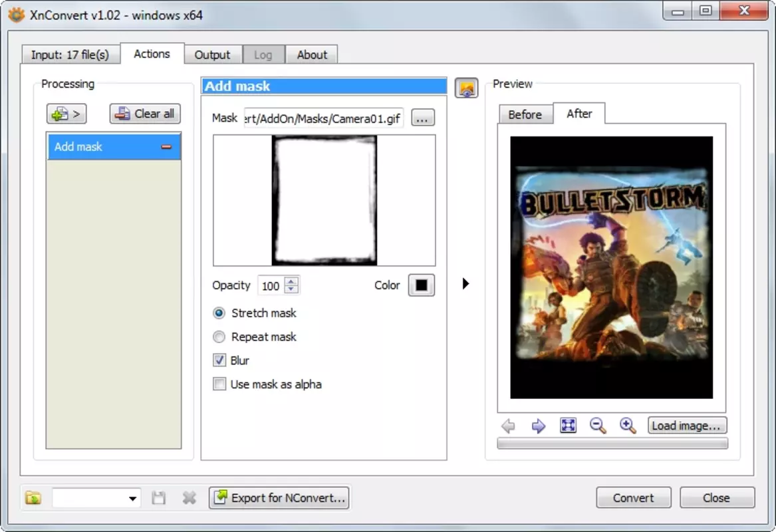Click the delete script X icon
The image size is (776, 532).
189,498
